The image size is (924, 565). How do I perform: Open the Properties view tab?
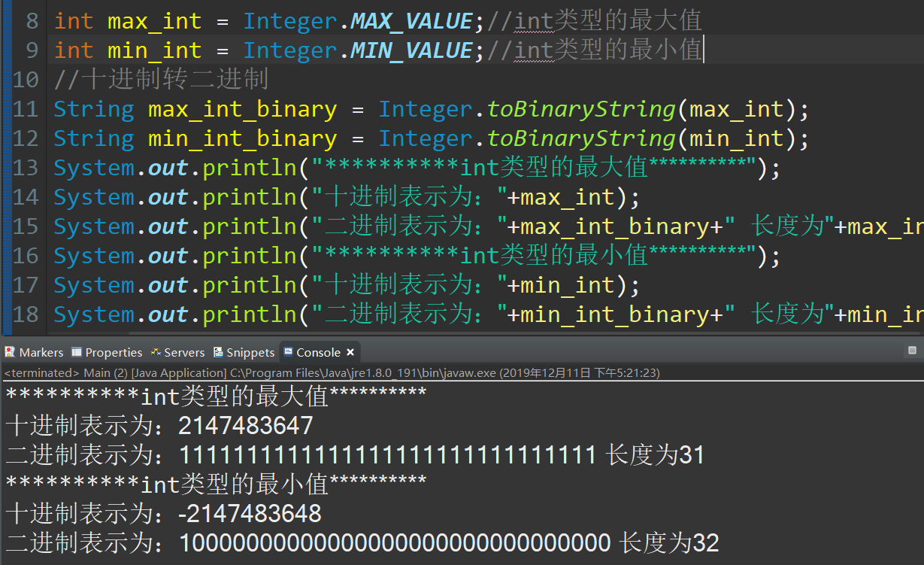coord(106,352)
